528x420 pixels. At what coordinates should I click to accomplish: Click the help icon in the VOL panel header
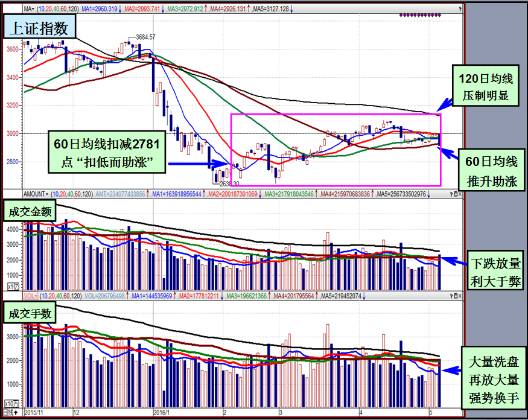point(451,296)
